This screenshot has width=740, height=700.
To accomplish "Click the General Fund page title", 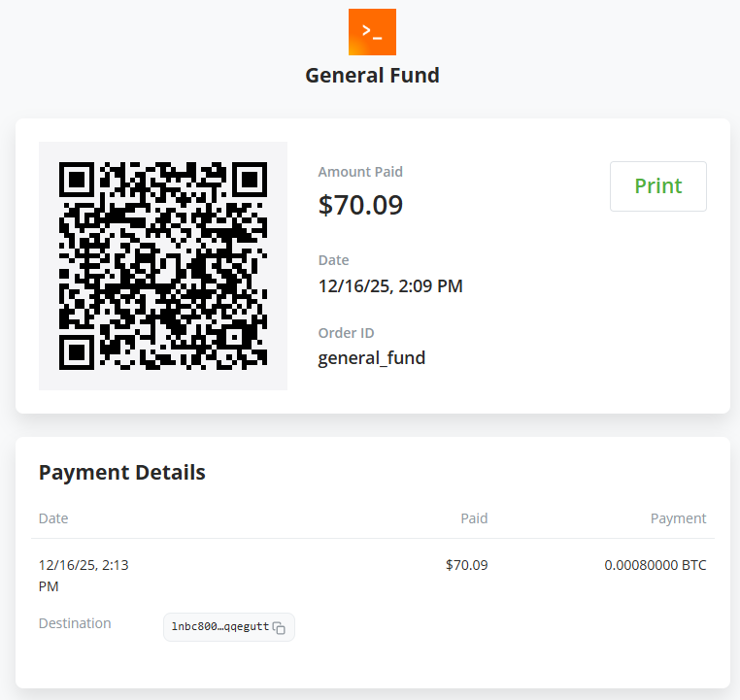I will [x=372, y=75].
